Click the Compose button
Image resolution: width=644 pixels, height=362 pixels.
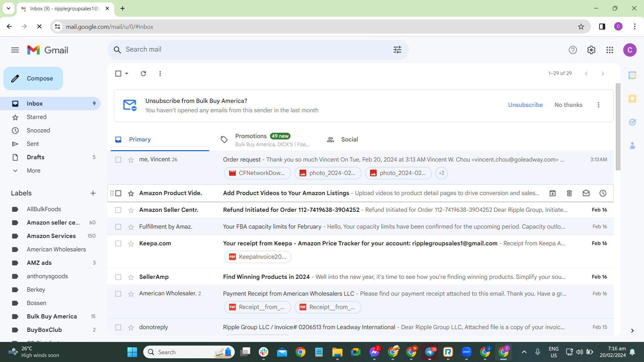(x=33, y=78)
